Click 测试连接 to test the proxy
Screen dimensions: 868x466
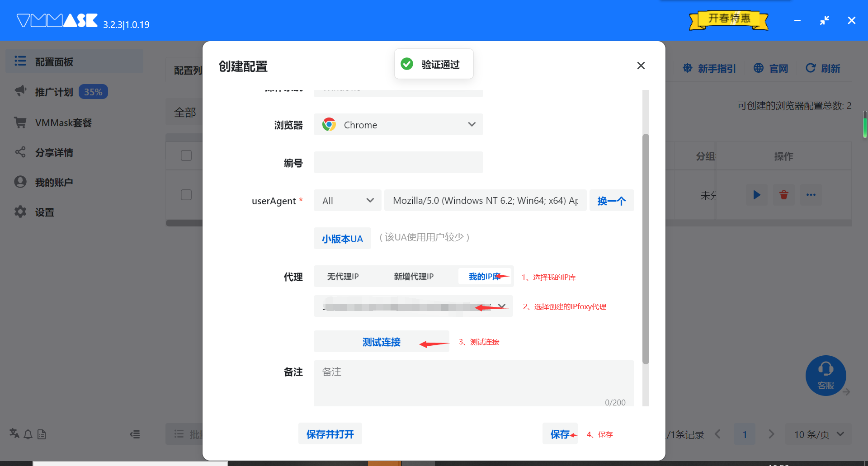(x=381, y=342)
